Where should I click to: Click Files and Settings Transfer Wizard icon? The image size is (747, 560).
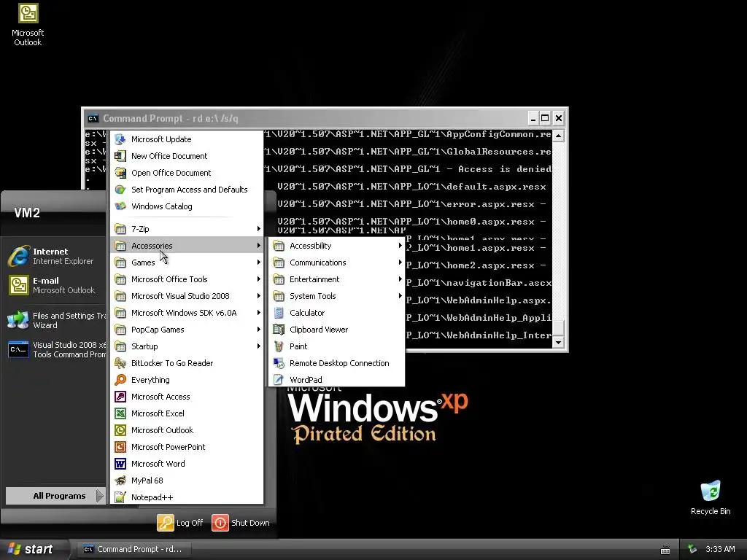(18, 320)
